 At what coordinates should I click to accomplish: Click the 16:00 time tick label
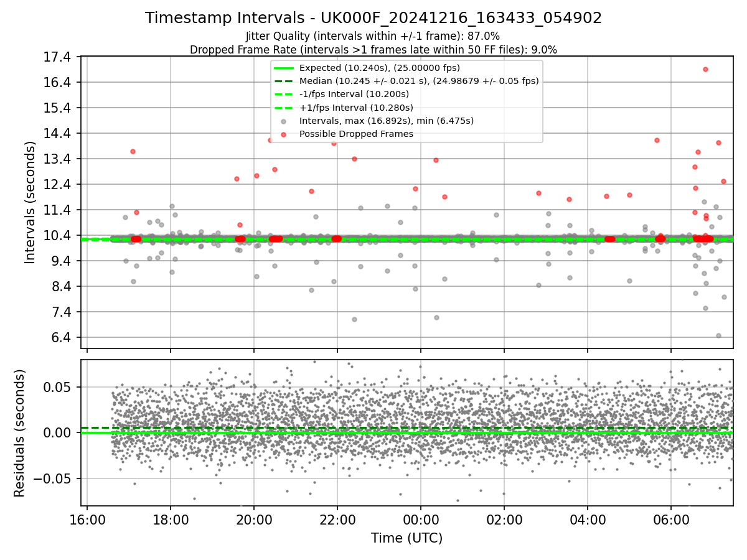coord(87,520)
